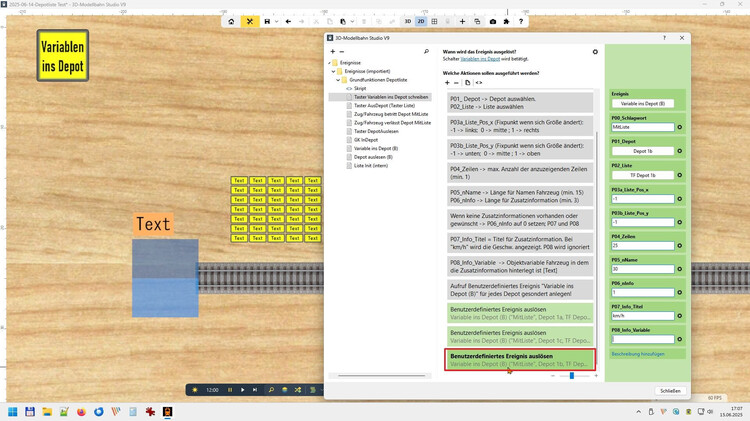This screenshot has height=421, width=750.
Task: Select the tools (wrench) mode icon
Action: (x=250, y=21)
